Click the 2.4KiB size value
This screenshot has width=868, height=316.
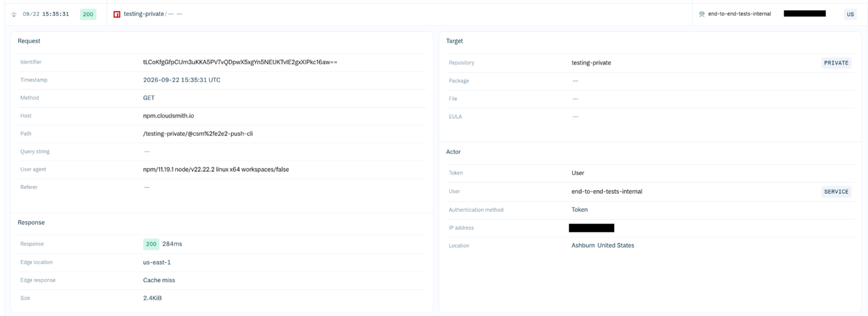(152, 298)
